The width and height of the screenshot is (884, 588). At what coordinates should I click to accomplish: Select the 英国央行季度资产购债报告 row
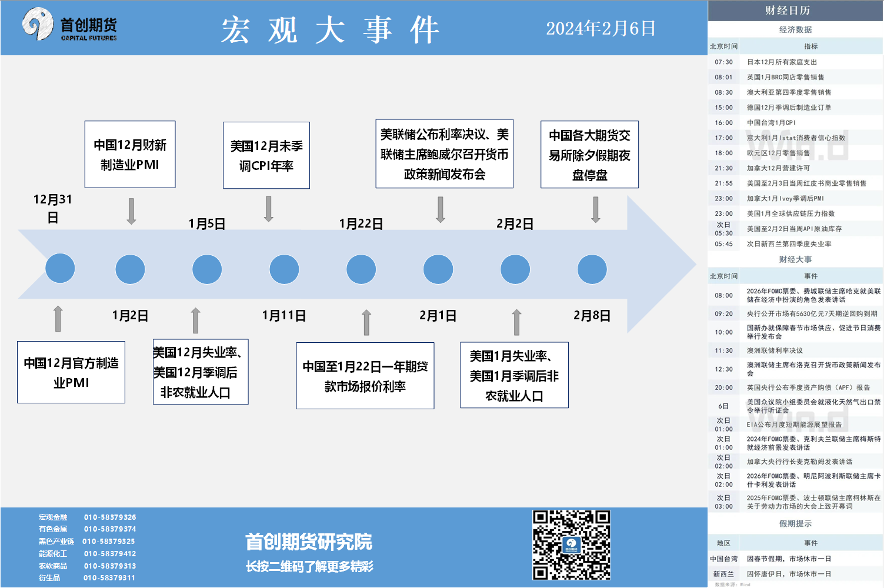[795, 387]
